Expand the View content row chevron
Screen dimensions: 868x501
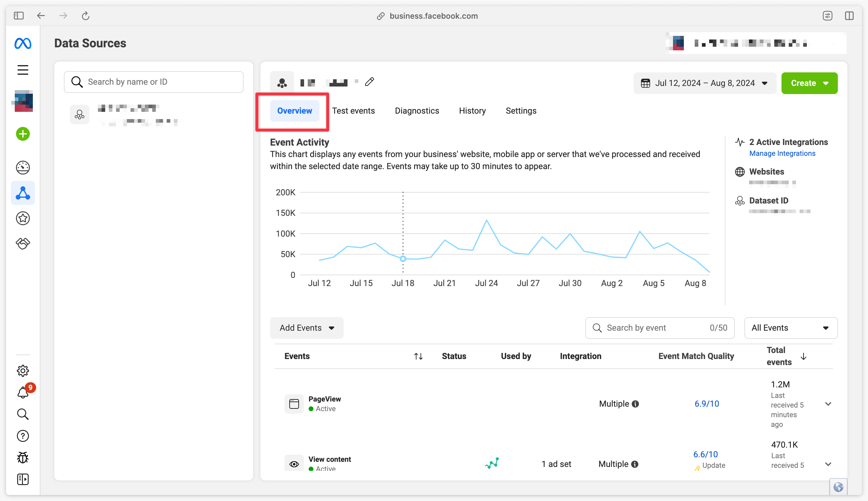click(x=828, y=464)
